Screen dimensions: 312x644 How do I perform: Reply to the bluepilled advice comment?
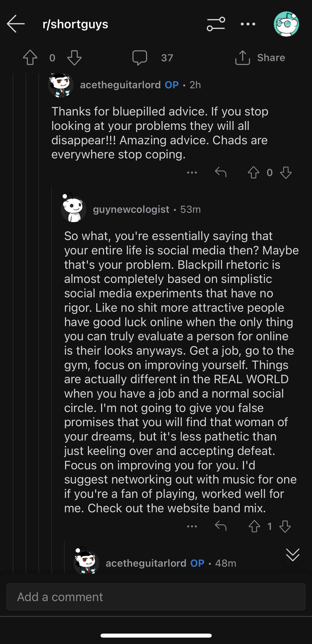pyautogui.click(x=221, y=172)
